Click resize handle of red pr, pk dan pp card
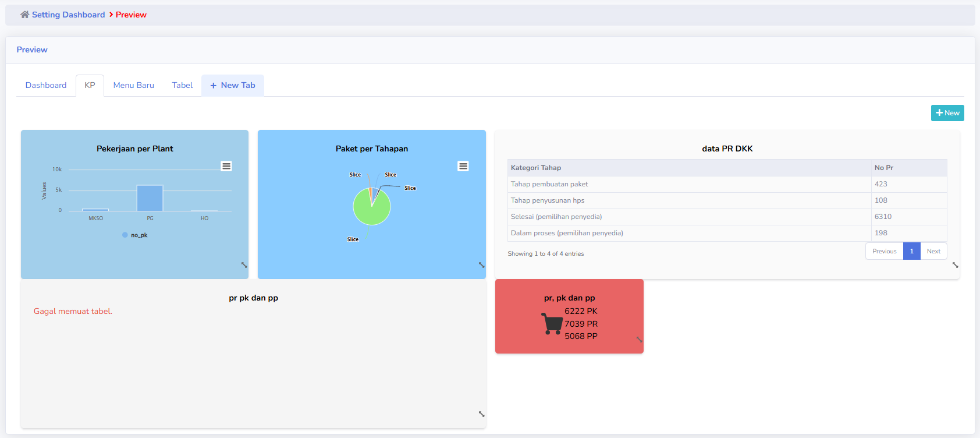The image size is (980, 438). click(639, 340)
